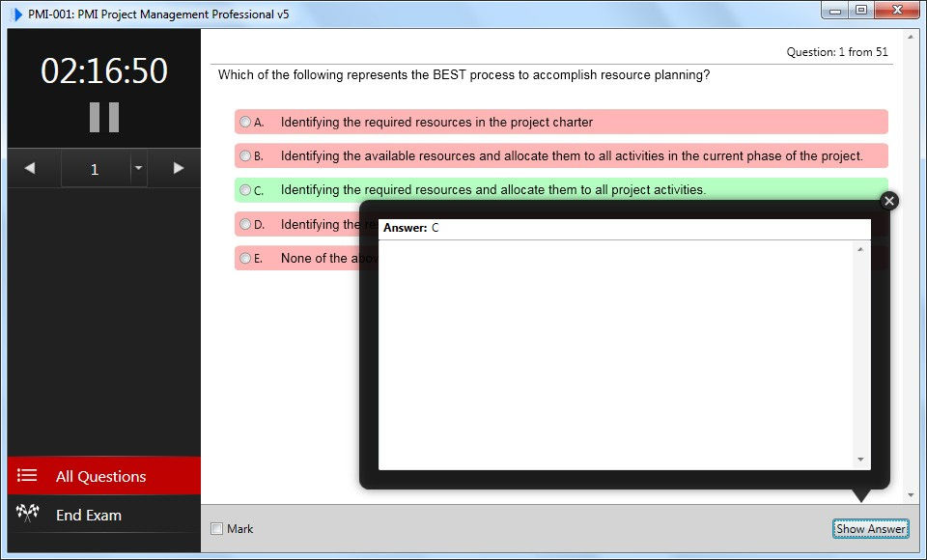Image resolution: width=927 pixels, height=560 pixels.
Task: Click the End Exam menu item
Action: click(x=104, y=515)
